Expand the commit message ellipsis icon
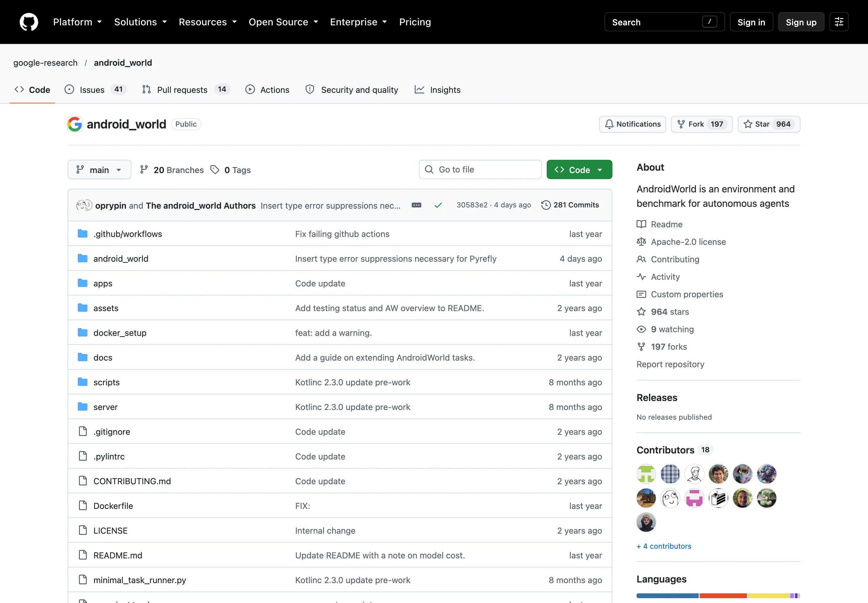The image size is (868, 603). coord(416,205)
